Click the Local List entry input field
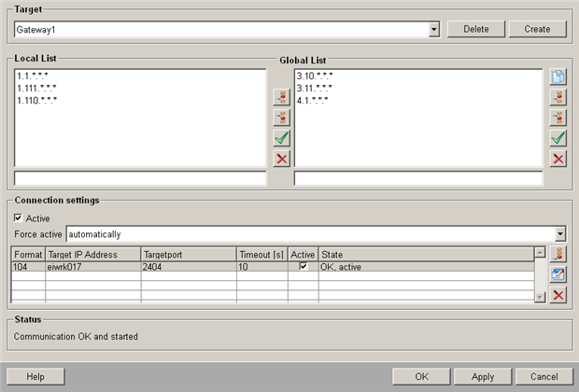Viewport: 579px width, 392px height. [140, 178]
